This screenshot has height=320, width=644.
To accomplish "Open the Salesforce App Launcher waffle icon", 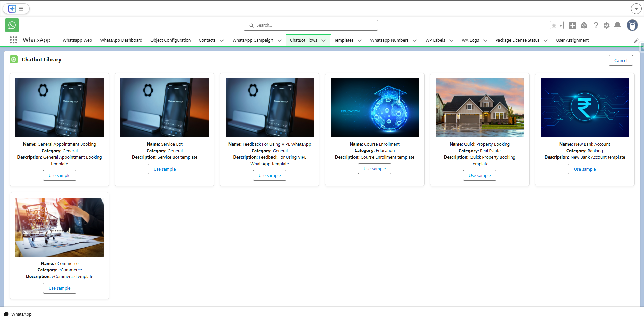I will (13, 40).
